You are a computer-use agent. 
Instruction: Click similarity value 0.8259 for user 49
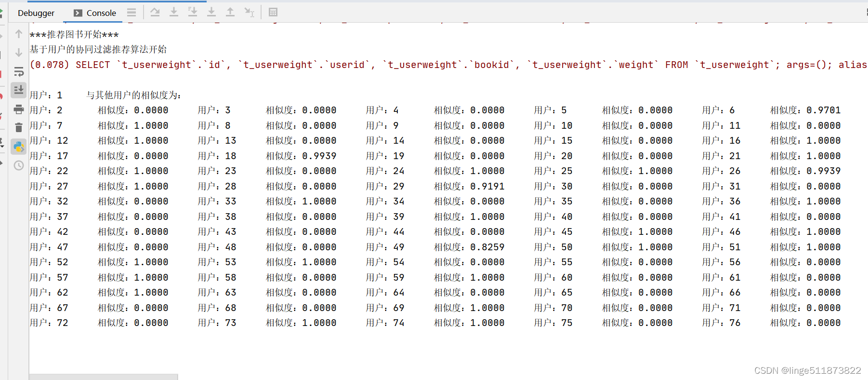click(487, 247)
